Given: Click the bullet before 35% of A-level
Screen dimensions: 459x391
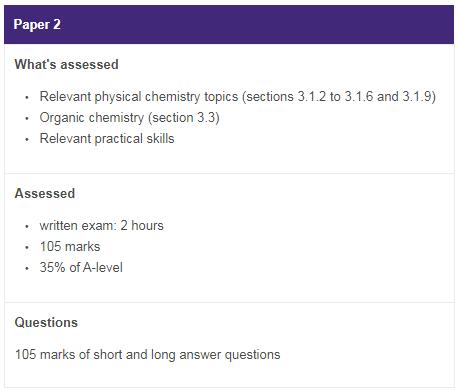Looking at the screenshot, I should [27, 268].
